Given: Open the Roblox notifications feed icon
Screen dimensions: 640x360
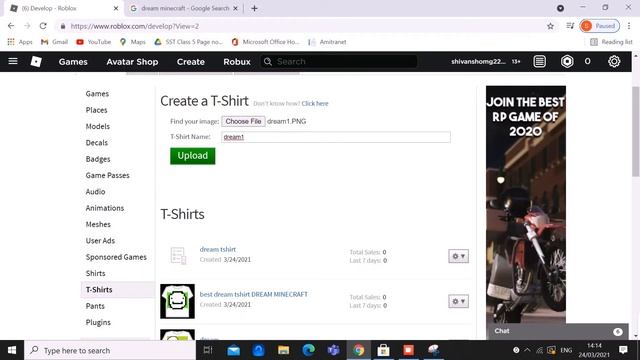Looking at the screenshot, I should (x=539, y=61).
